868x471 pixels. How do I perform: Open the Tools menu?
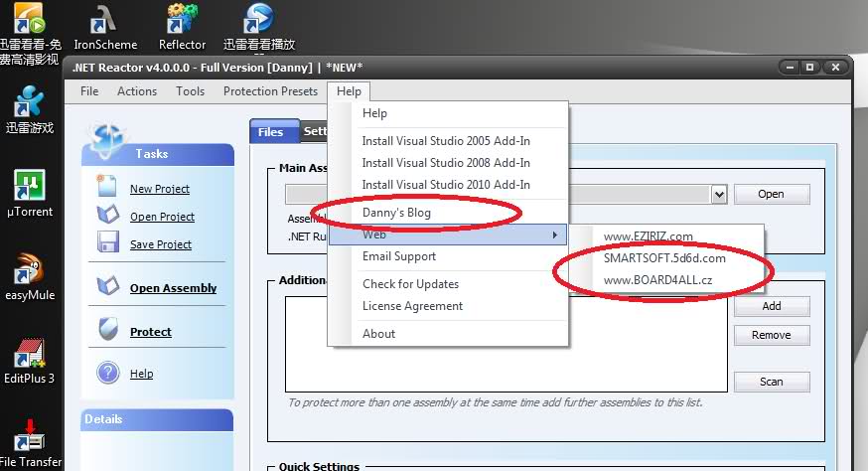pyautogui.click(x=190, y=91)
